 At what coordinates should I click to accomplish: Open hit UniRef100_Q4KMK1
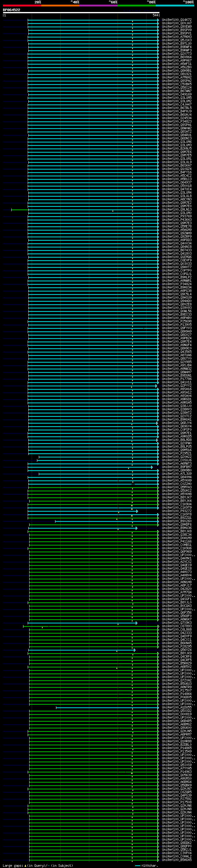[177, 558]
